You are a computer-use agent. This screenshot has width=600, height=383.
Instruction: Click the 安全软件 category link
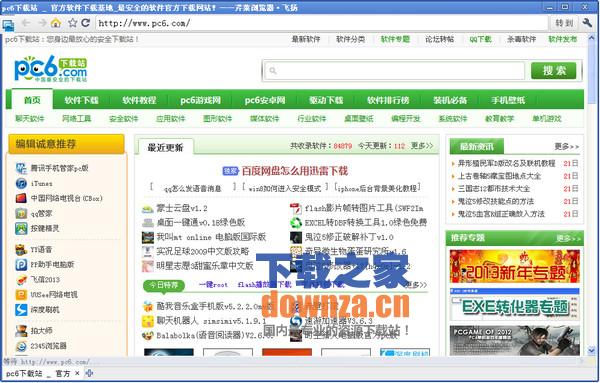point(124,119)
